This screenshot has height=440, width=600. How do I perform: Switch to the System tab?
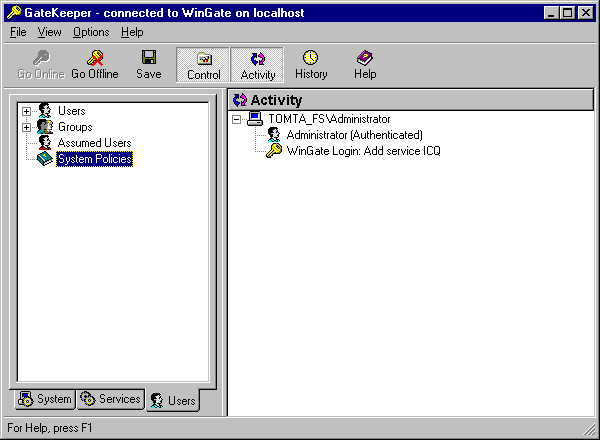pyautogui.click(x=45, y=399)
